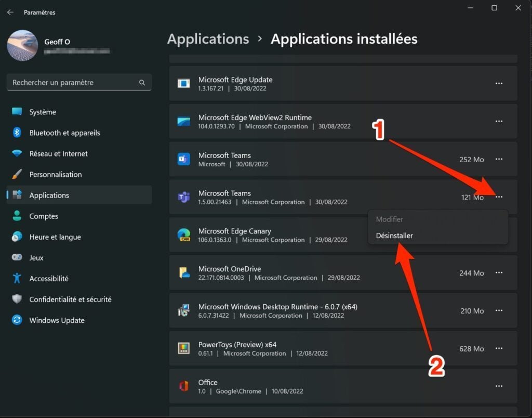
Task: Click the Jeux controller icon
Action: pos(17,257)
